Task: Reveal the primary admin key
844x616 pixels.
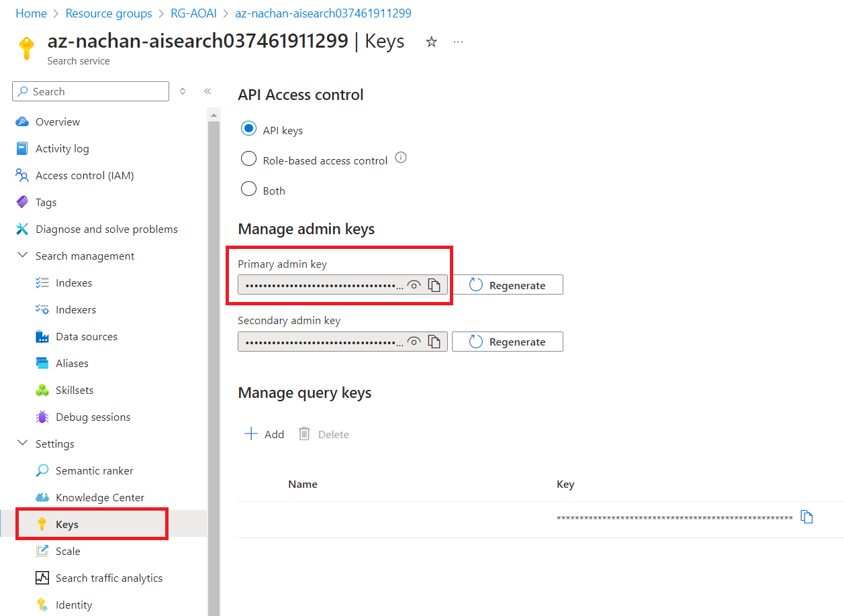Action: coord(415,285)
